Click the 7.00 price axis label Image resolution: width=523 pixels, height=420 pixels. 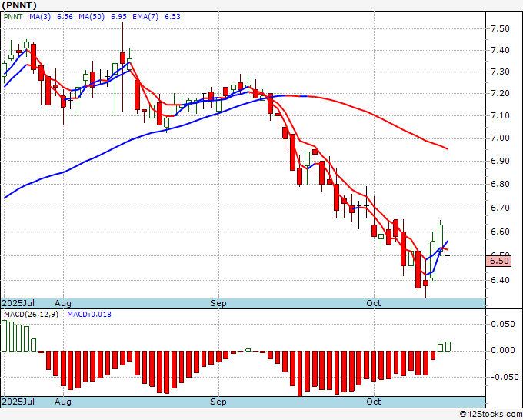[501, 138]
